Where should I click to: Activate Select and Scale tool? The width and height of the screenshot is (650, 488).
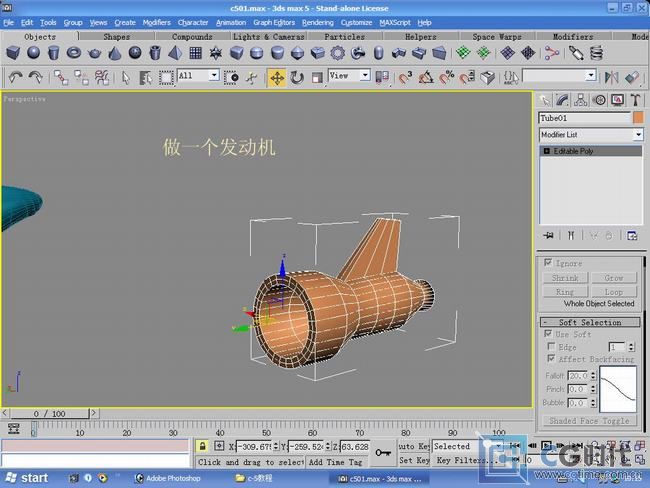(x=317, y=77)
